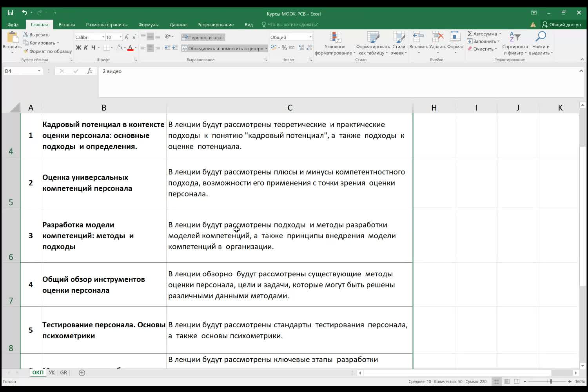The height and width of the screenshot is (392, 588).
Task: Open the Calibri font name dropdown
Action: click(x=103, y=37)
